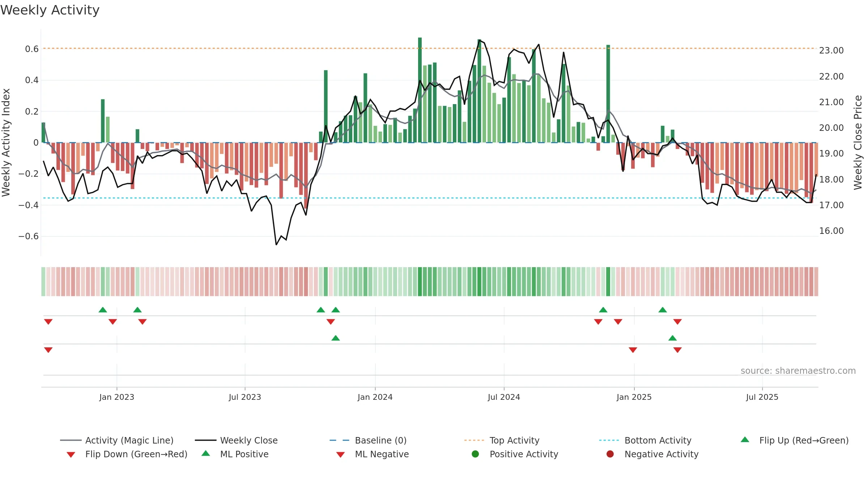
Task: Toggle the Weekly Close legend entry
Action: [x=236, y=440]
